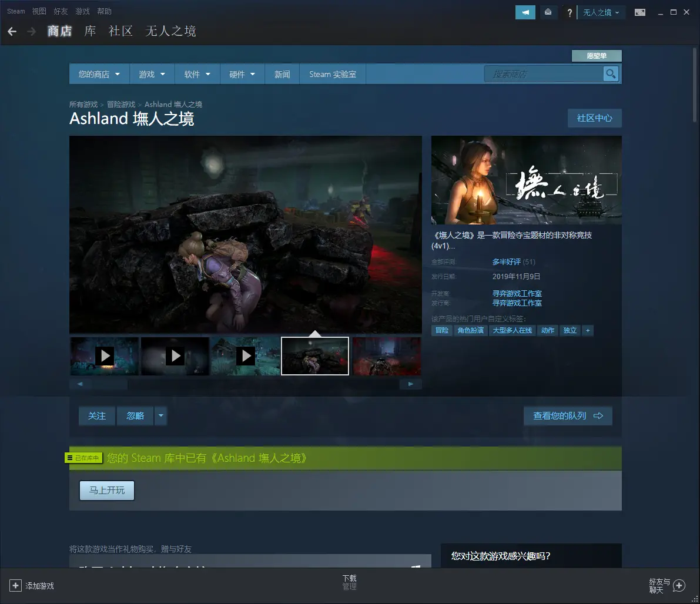Click 查看您的队列 button
Viewport: 700px width, 604px height.
click(x=568, y=415)
